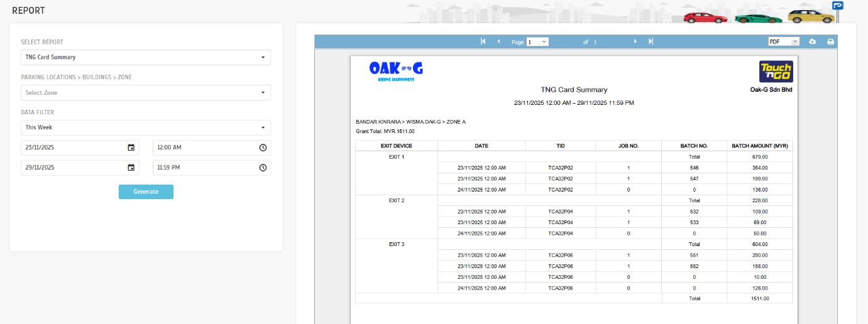This screenshot has width=868, height=324.
Task: Click the Touch 'n Go logo in report
Action: click(776, 72)
